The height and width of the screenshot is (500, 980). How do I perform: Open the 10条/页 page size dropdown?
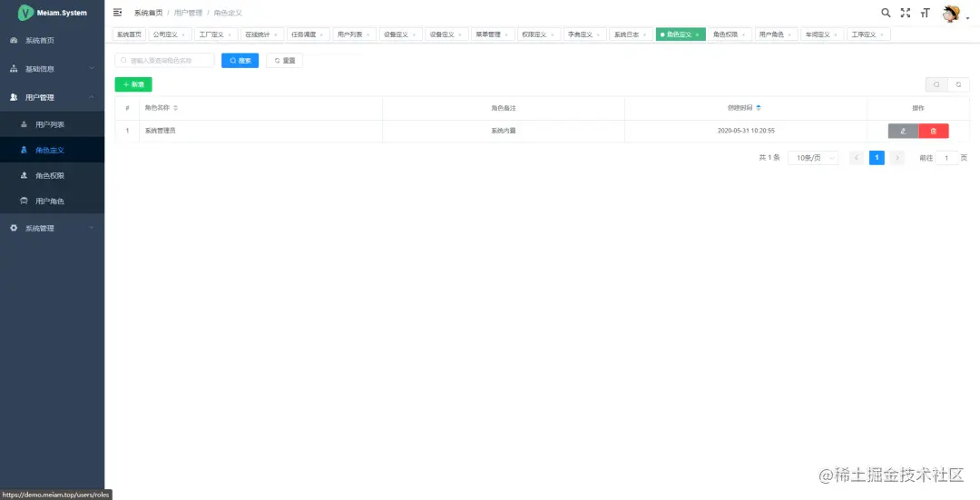pyautogui.click(x=813, y=158)
